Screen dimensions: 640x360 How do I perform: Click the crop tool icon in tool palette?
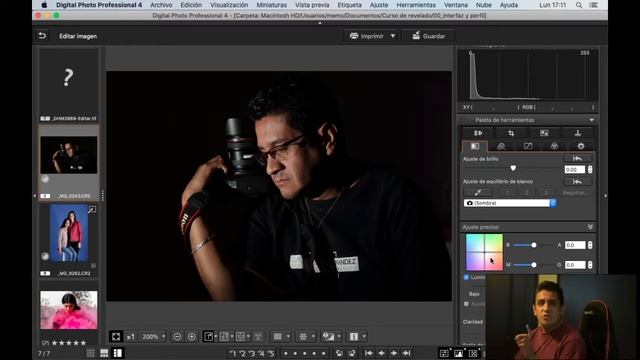point(511,133)
